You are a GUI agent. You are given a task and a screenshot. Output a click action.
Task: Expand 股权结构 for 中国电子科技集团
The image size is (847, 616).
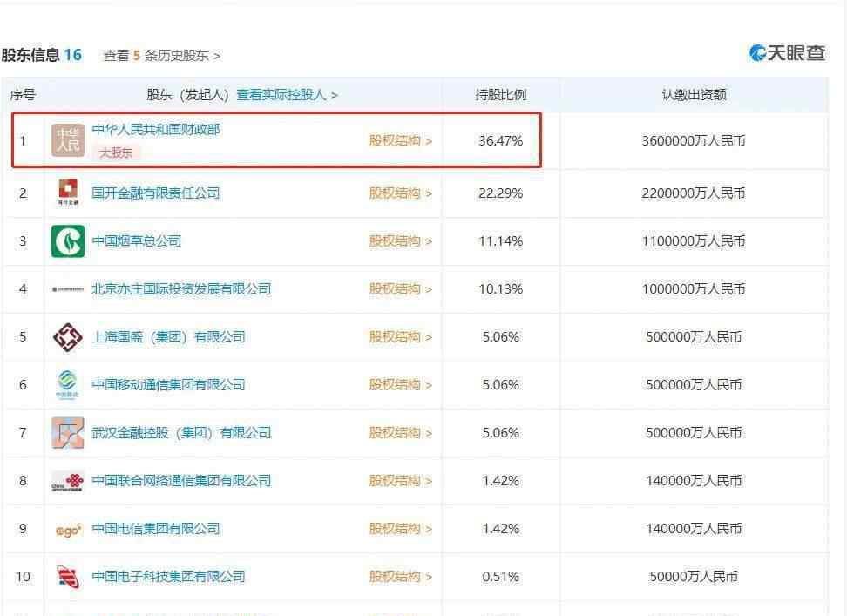[x=401, y=577]
